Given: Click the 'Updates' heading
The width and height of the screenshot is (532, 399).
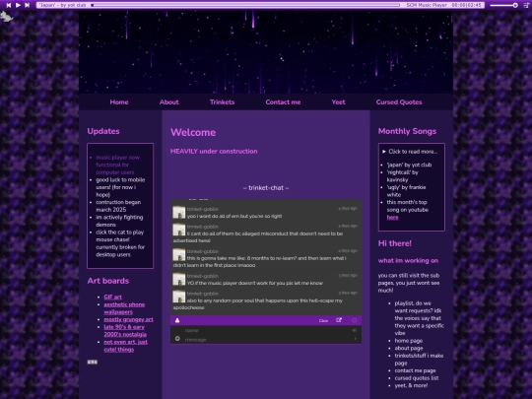Looking at the screenshot, I should (x=103, y=131).
